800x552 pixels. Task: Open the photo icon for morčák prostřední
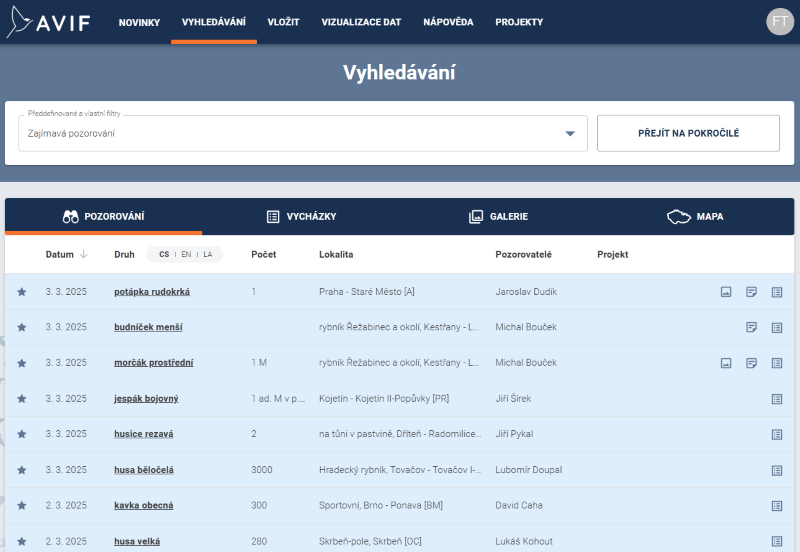[726, 363]
